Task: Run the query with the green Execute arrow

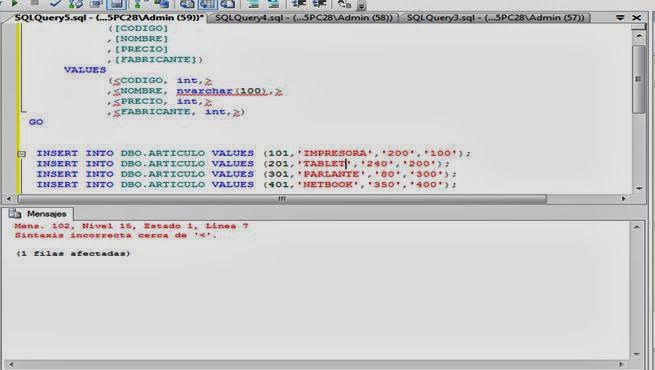Action: pos(14,3)
